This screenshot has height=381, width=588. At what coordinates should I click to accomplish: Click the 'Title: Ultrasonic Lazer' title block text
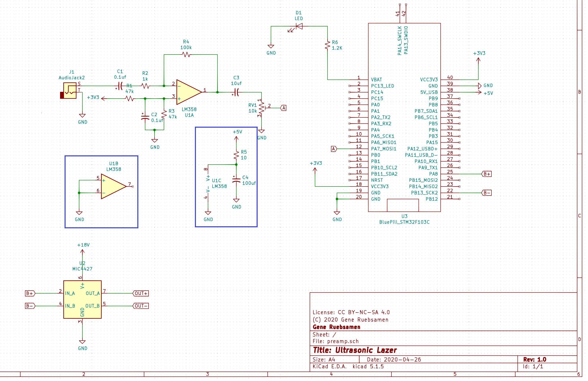(x=355, y=350)
